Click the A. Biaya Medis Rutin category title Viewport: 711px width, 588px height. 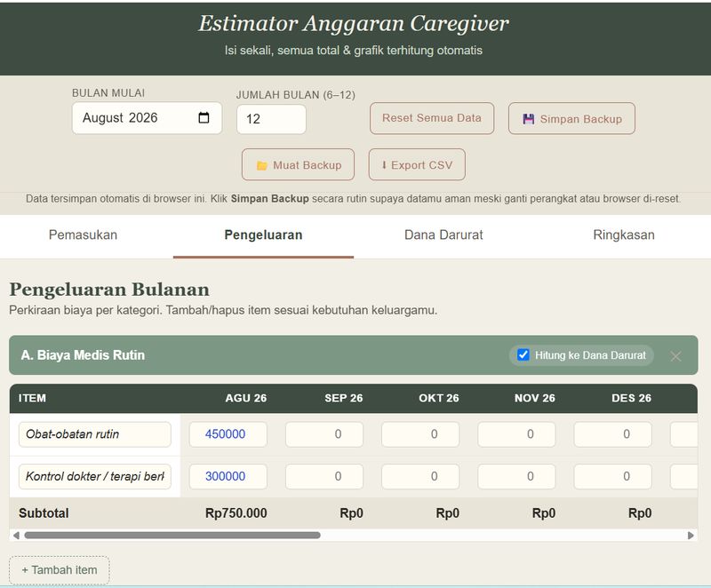(83, 355)
